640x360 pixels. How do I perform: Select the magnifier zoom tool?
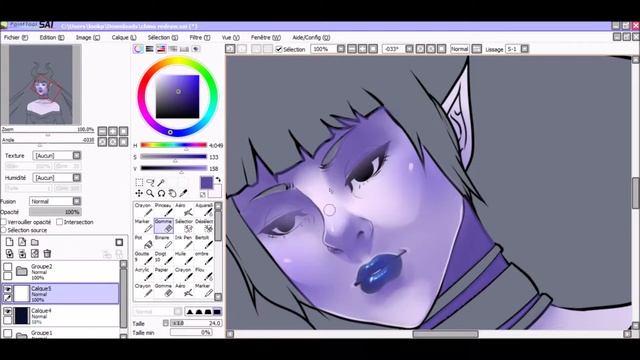150,193
